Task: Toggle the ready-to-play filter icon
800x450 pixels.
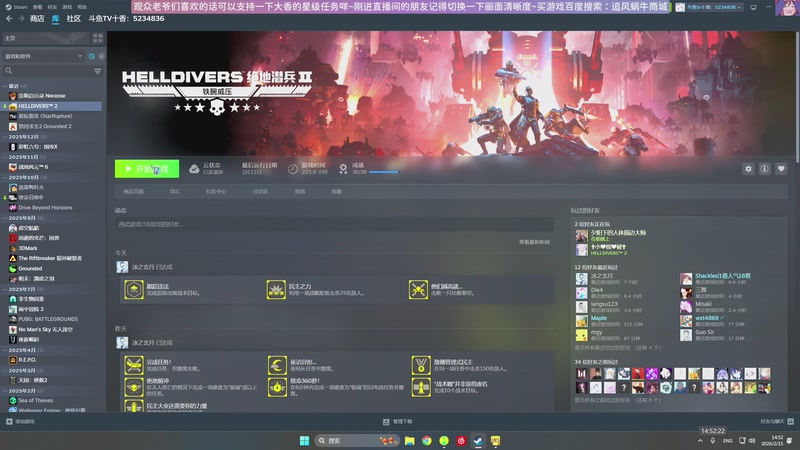Action: 101,56
